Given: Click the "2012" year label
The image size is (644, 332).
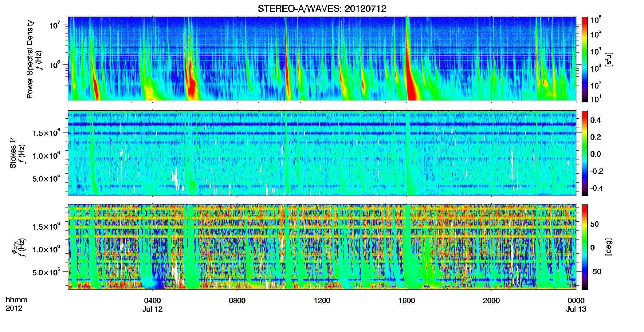Looking at the screenshot, I should pos(14,308).
